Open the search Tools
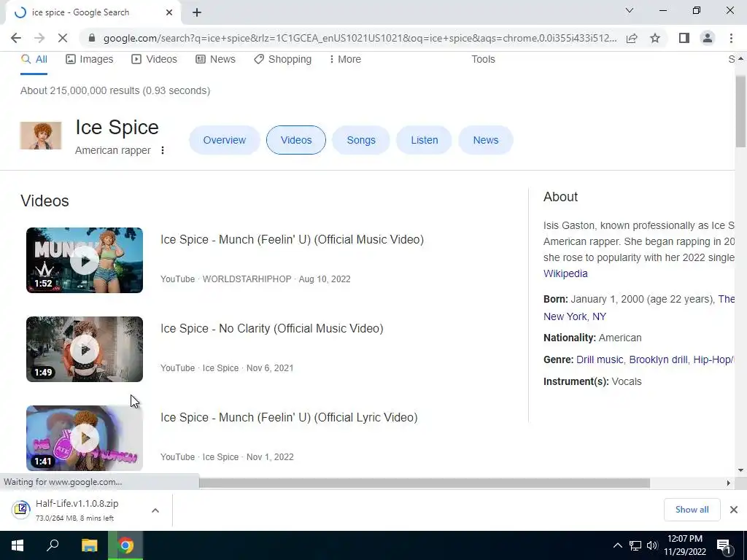 [x=483, y=59]
